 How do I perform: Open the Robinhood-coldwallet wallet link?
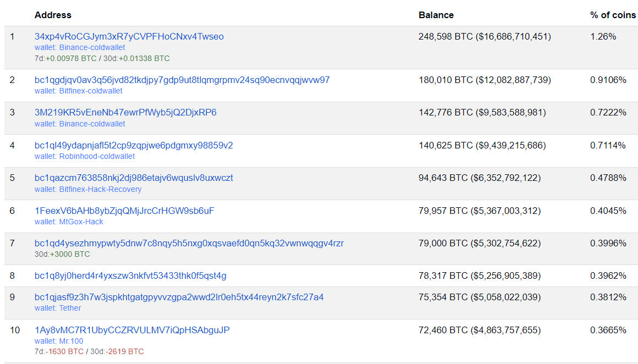pos(97,156)
